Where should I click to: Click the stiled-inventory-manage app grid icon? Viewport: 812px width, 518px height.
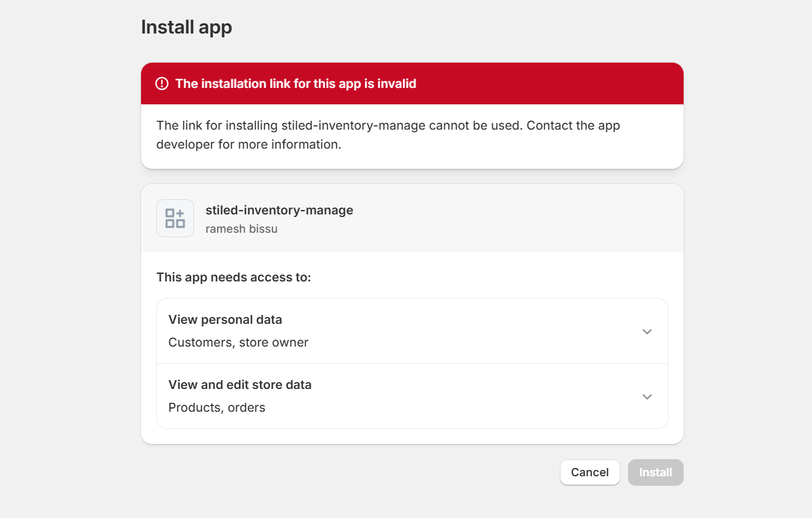tap(175, 218)
